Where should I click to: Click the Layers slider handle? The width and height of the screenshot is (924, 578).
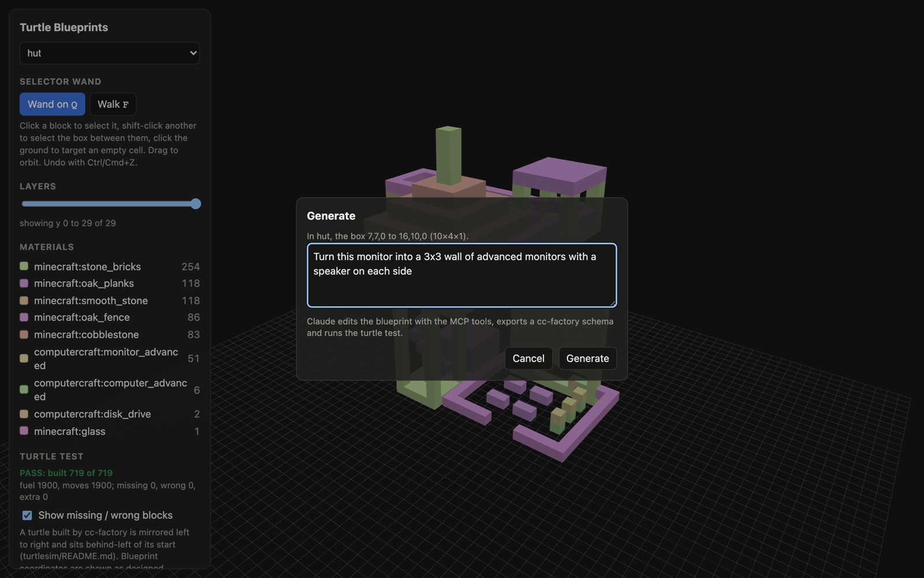click(x=196, y=203)
